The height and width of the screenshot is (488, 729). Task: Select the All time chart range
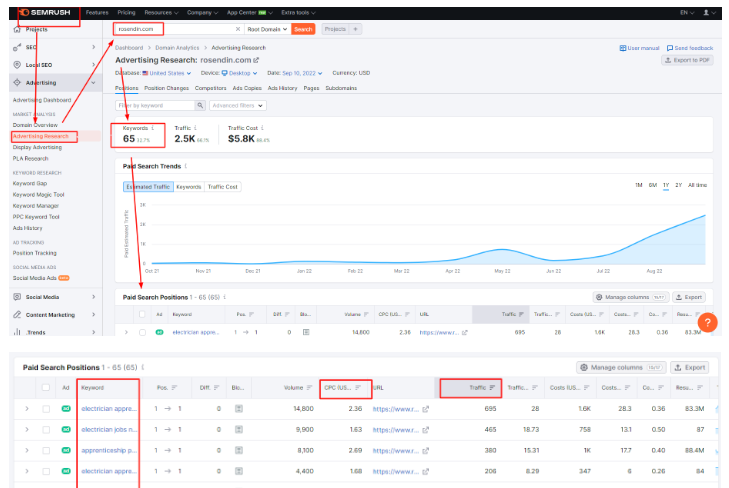point(697,185)
